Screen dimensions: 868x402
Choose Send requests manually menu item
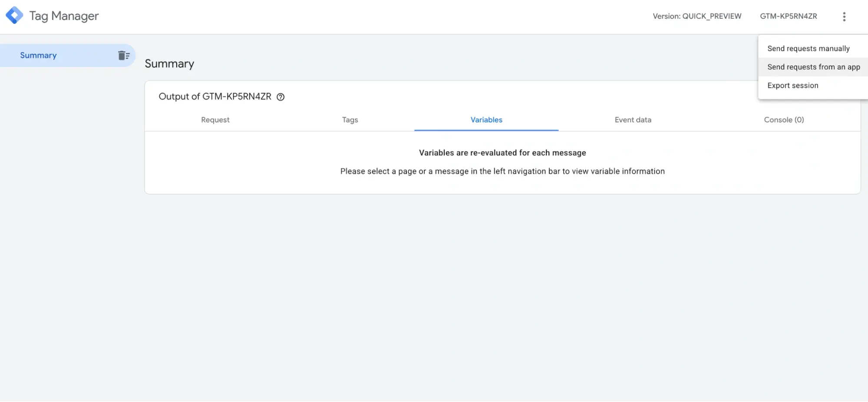813,49
